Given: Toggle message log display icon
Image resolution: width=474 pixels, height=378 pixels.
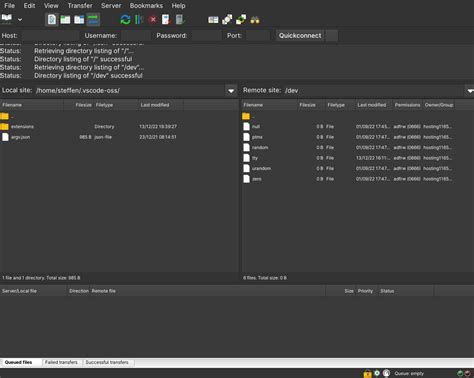Looking at the screenshot, I should tap(52, 20).
